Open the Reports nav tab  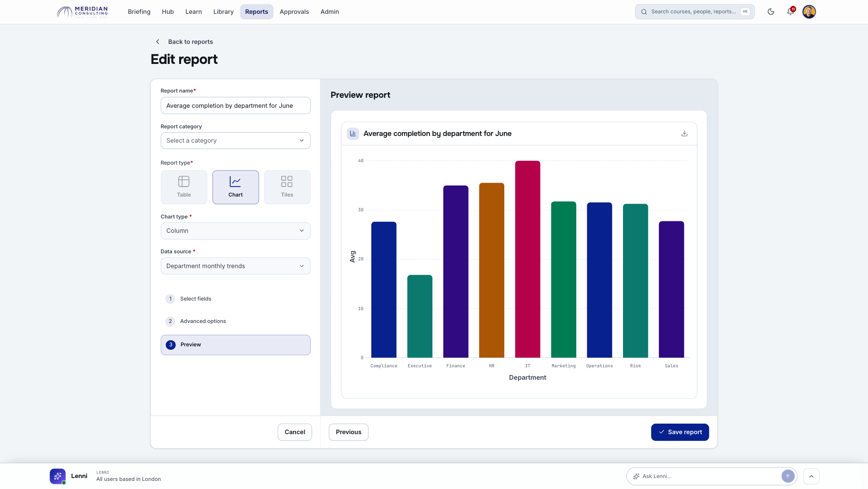click(x=256, y=12)
